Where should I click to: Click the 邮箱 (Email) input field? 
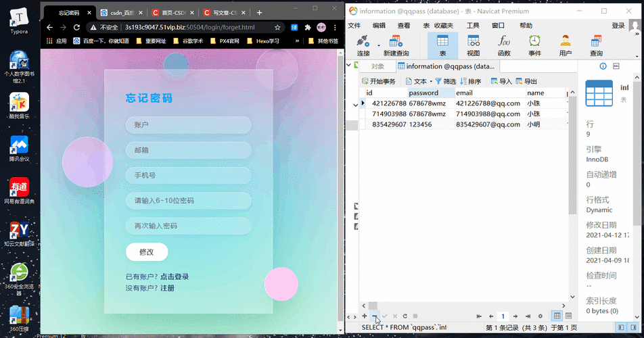pos(188,150)
